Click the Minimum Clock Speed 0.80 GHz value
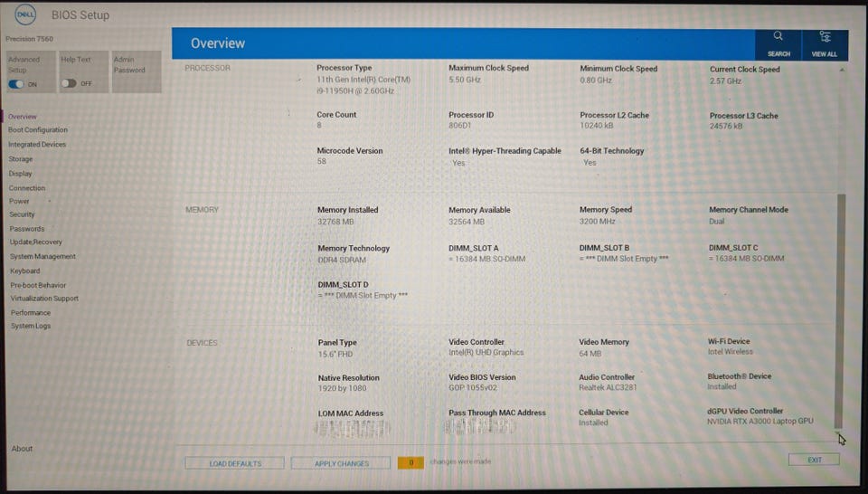Screen dimensions: 868x494 coord(596,81)
